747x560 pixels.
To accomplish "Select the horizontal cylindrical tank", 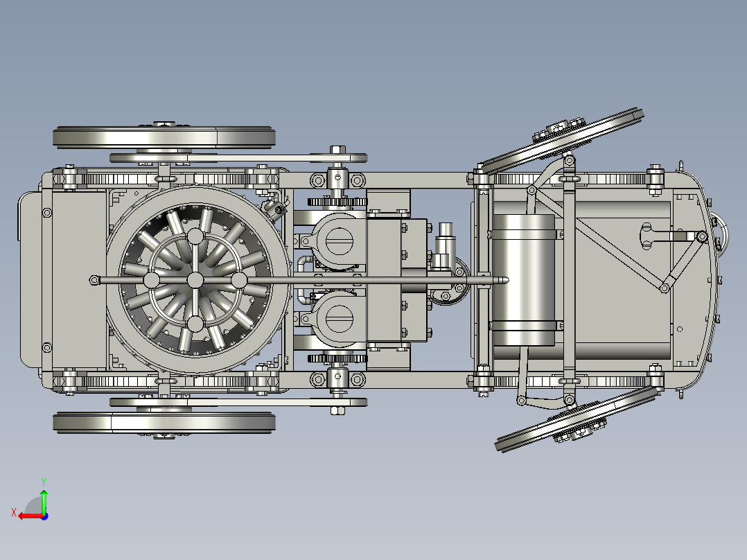I will 524,280.
